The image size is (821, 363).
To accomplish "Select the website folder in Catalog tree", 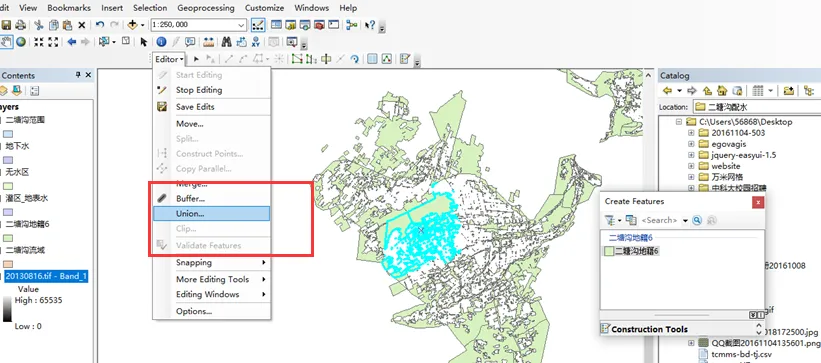I will pos(726,166).
